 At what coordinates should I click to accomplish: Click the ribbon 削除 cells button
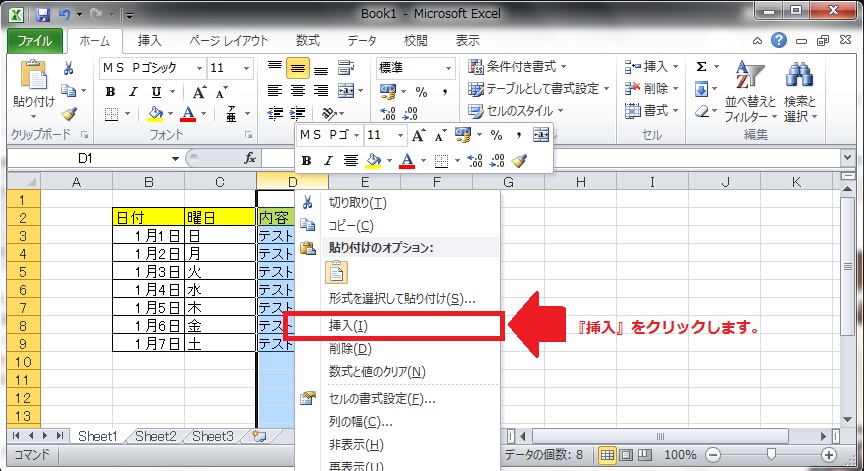coord(651,89)
